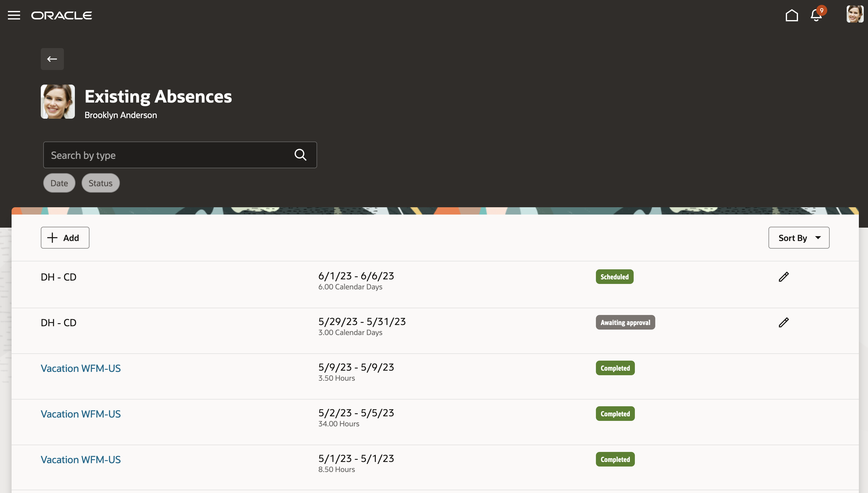Image resolution: width=868 pixels, height=493 pixels.
Task: Edit the 6/1/23 - 6/6/23 absence
Action: click(783, 277)
